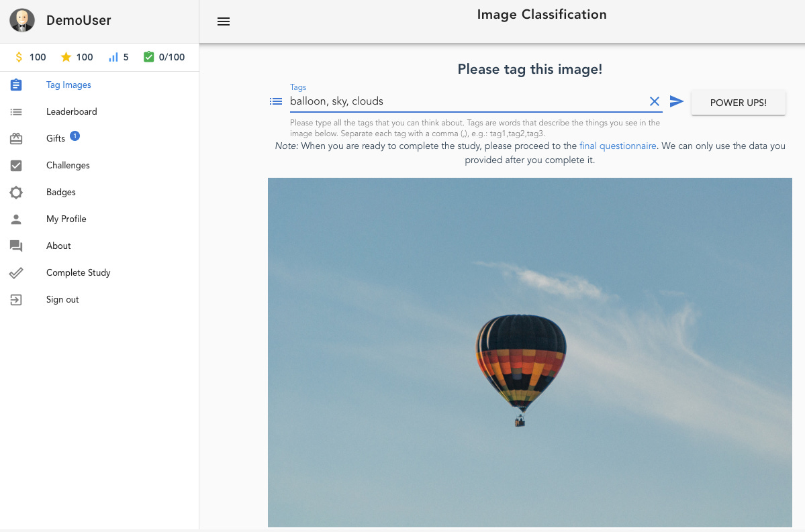Click the DemoUser username text

[x=79, y=21]
